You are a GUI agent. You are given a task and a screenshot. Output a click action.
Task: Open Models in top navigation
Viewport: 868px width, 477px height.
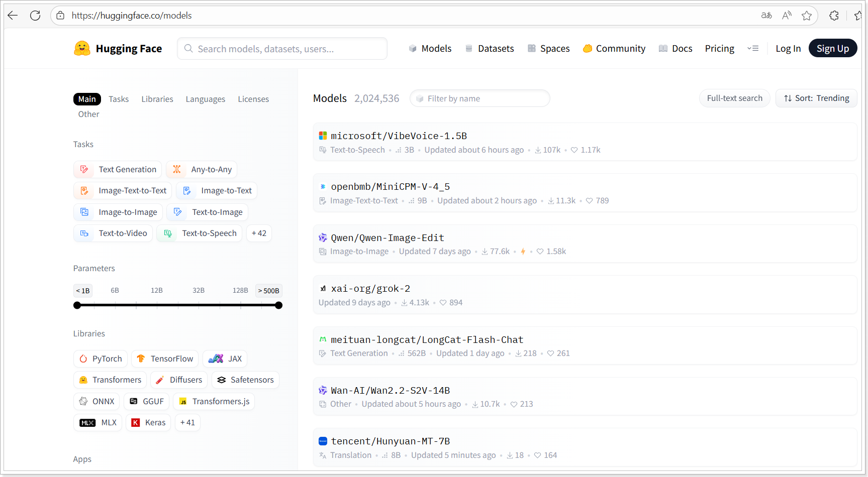pos(430,48)
